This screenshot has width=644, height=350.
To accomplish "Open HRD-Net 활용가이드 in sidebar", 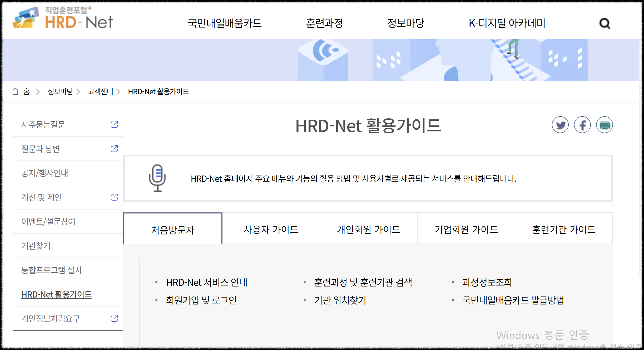I will pyautogui.click(x=56, y=294).
